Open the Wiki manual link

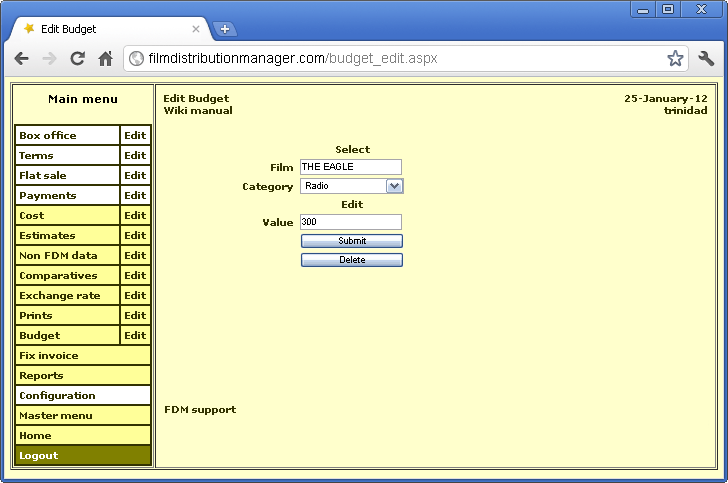(198, 111)
